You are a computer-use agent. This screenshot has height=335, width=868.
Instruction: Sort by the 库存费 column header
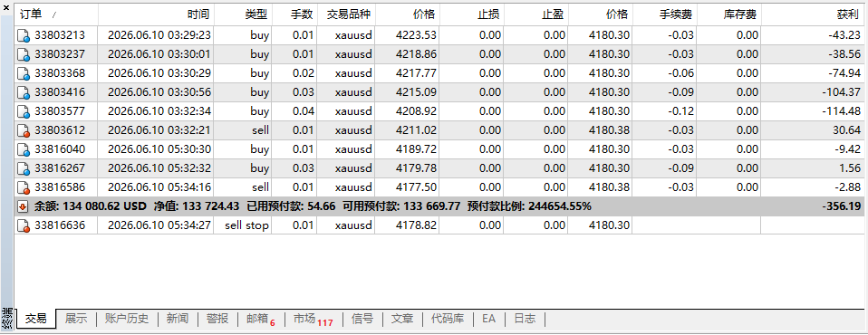729,14
